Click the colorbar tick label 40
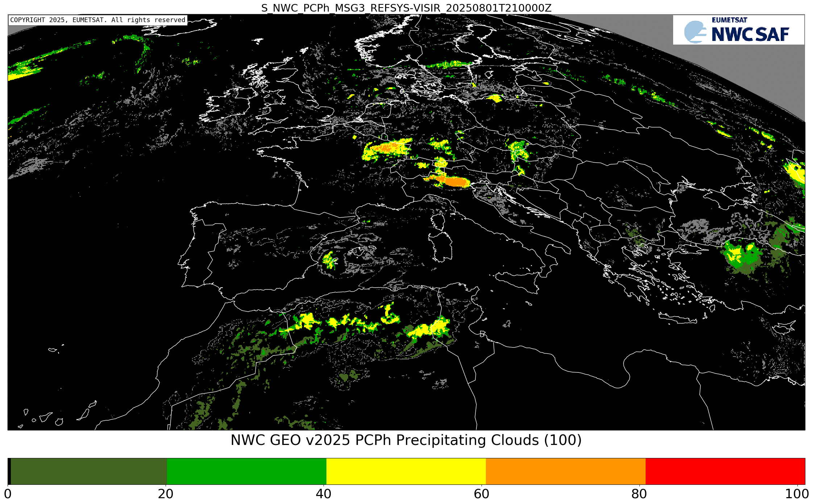The width and height of the screenshot is (813, 504). 324,494
